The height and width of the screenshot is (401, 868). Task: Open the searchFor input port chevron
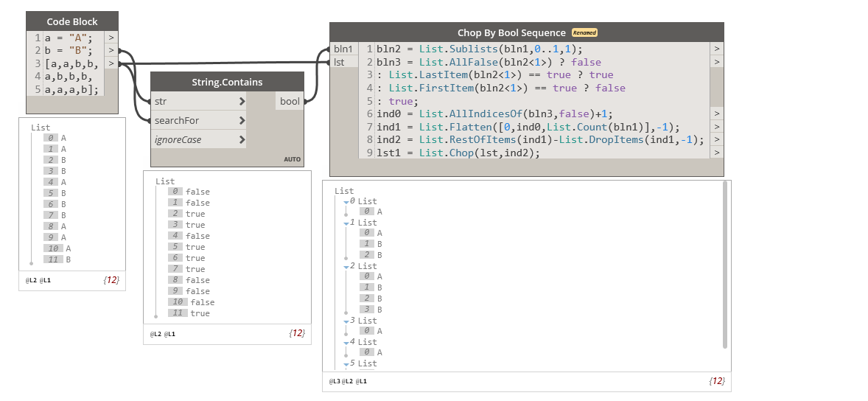[x=242, y=120]
